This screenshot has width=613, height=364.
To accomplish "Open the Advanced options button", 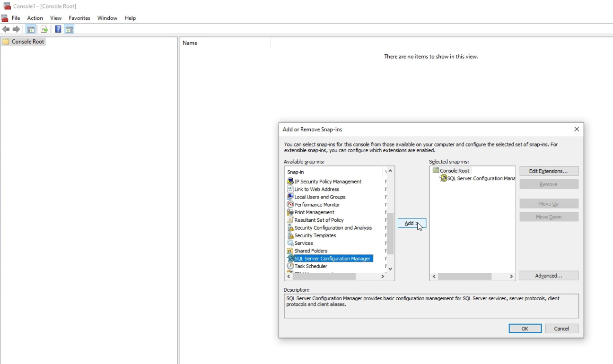I will (549, 276).
